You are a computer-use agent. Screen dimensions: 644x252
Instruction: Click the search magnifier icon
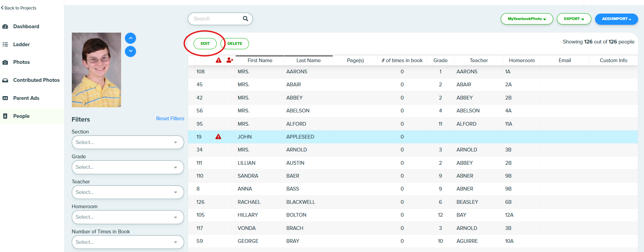coord(245,19)
